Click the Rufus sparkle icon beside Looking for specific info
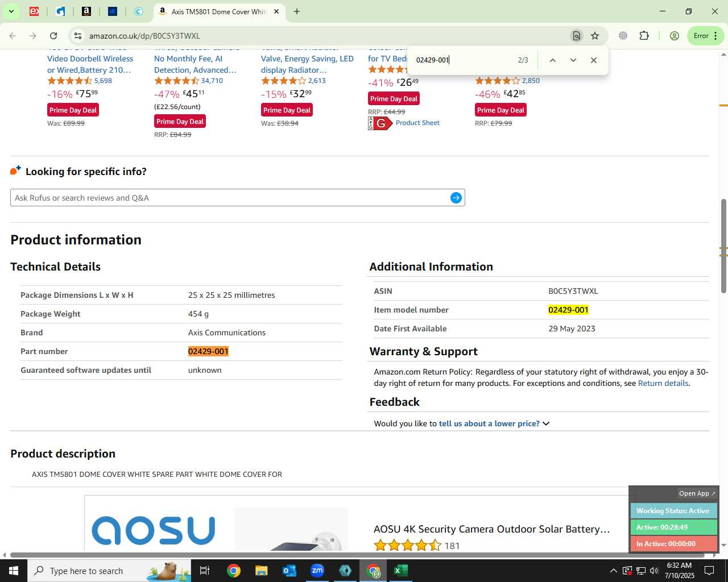 point(15,171)
